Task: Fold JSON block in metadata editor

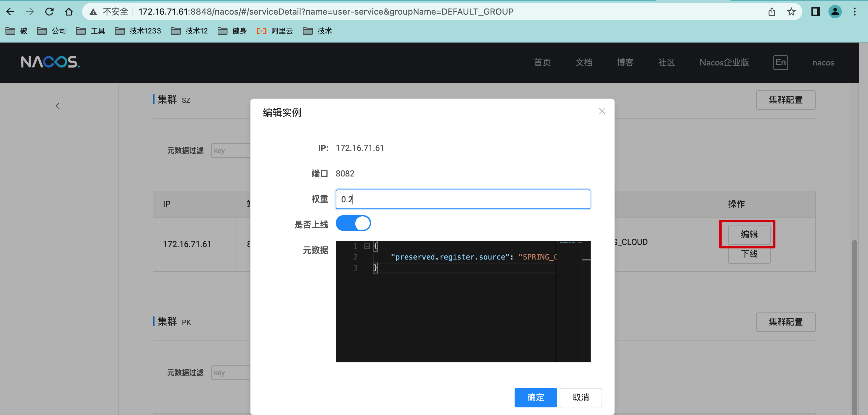Action: (x=367, y=246)
